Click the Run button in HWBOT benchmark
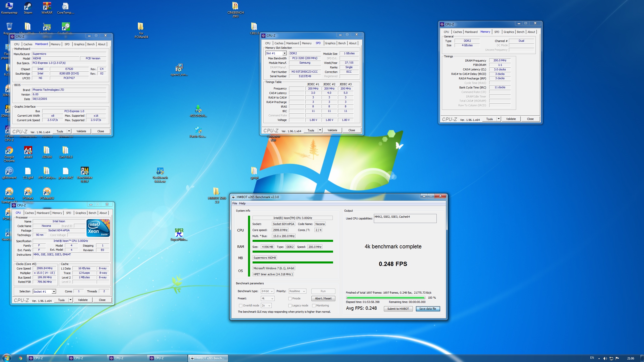 tap(323, 291)
